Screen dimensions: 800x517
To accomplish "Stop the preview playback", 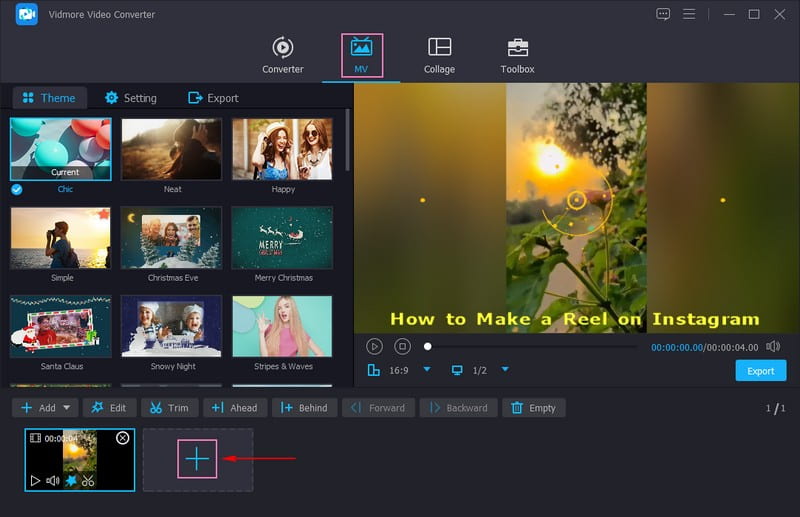I will pos(402,346).
